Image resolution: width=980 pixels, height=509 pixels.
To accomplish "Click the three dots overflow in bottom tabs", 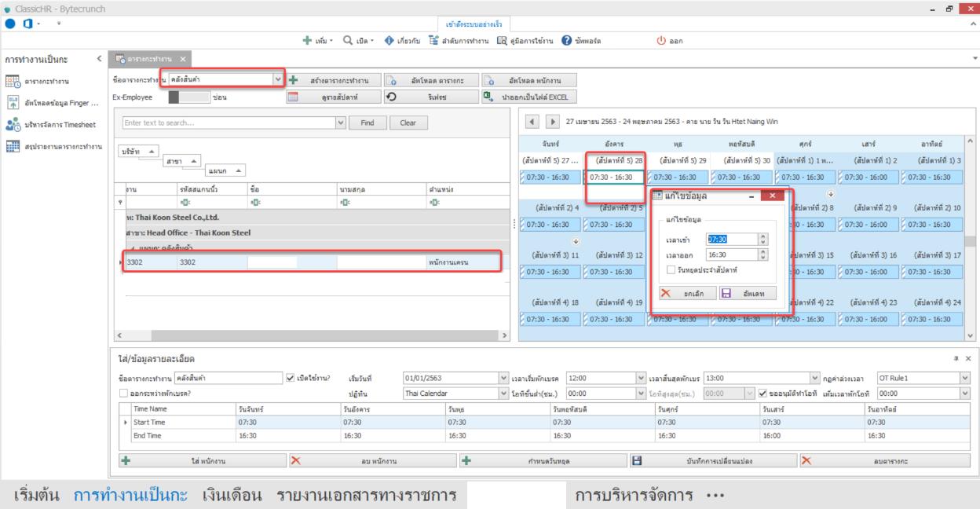I will [x=714, y=496].
